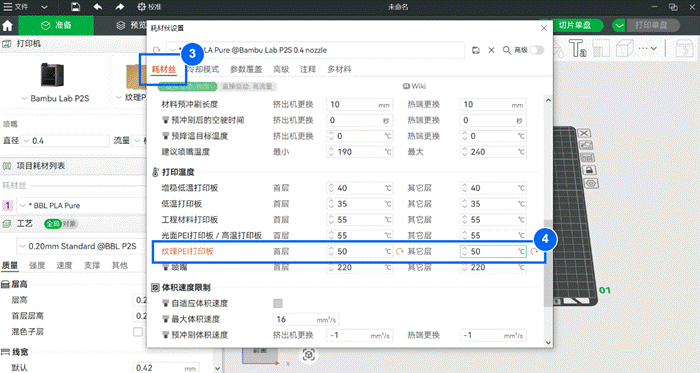Expand the dropdown arrow next to 文件
700x373 pixels.
(x=44, y=7)
